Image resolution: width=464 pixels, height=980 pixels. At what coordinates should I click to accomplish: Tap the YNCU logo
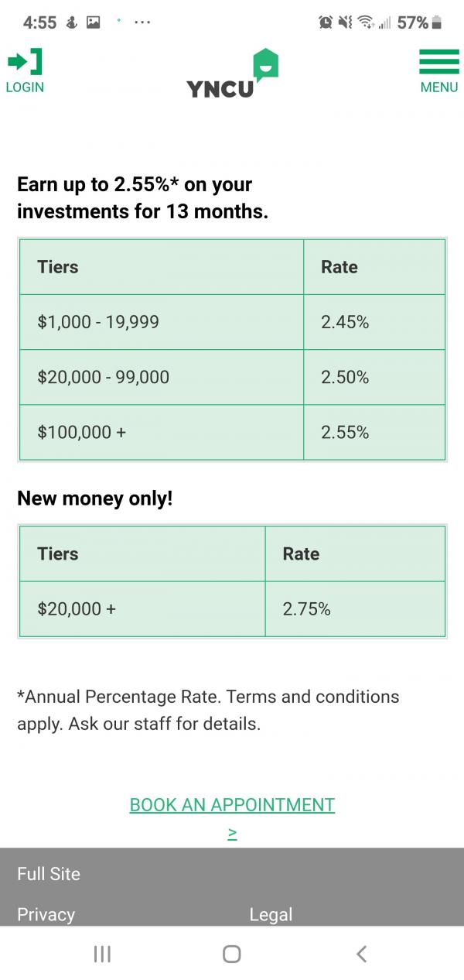click(232, 75)
